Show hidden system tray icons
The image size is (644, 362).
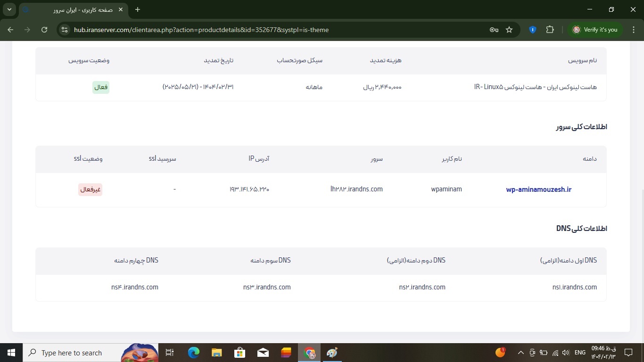pyautogui.click(x=520, y=353)
